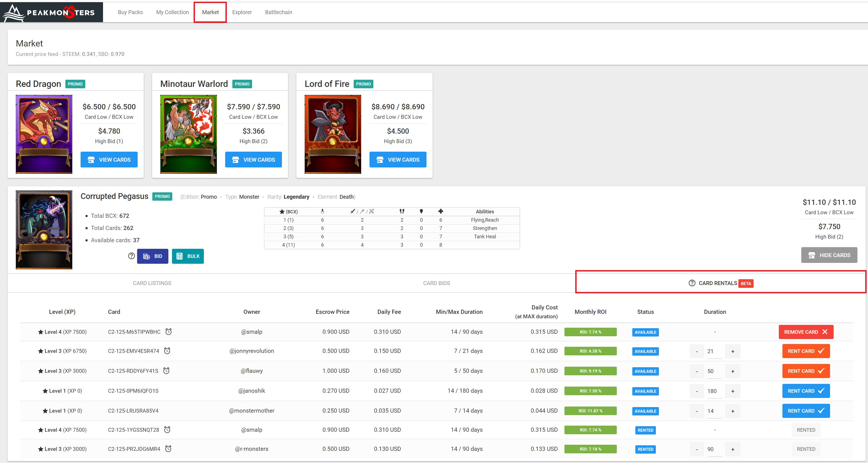The width and height of the screenshot is (868, 463).
Task: Rent card from @janoshik
Action: 806,391
